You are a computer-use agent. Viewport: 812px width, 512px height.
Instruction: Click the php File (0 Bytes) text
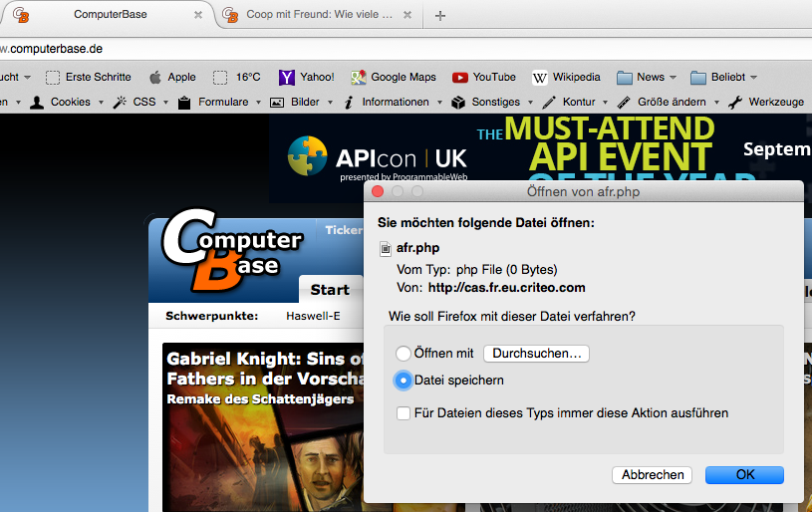(x=506, y=270)
